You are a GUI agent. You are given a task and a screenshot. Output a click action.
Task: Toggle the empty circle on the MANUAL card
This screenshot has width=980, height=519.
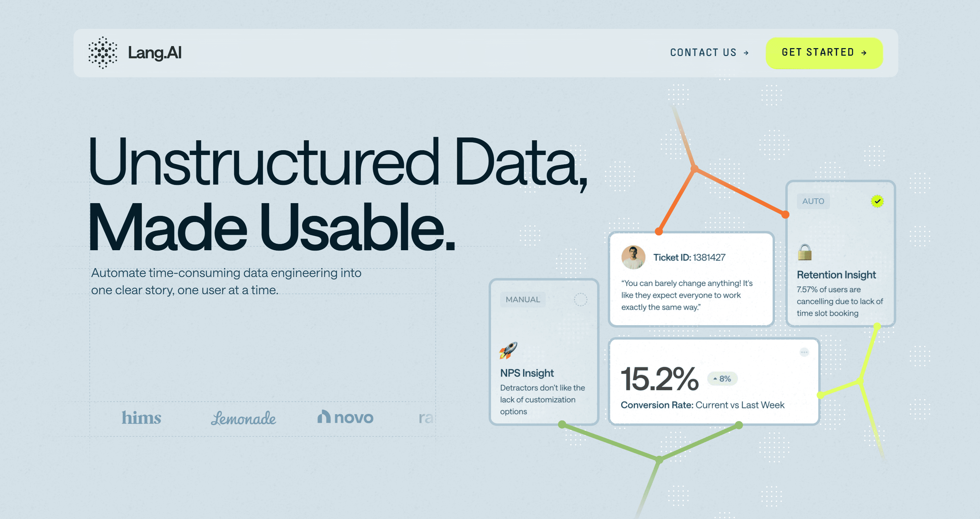click(x=581, y=299)
